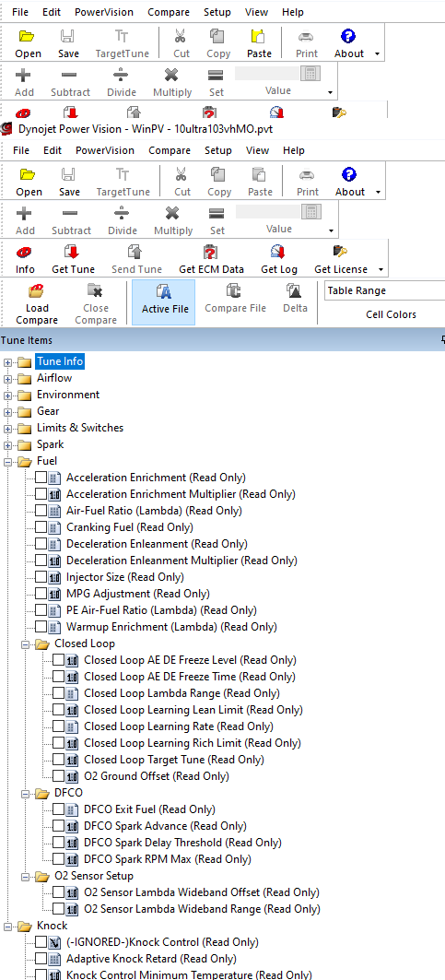Click the Add plus icon in the 10ultra103vhMO.pvt window
The height and width of the screenshot is (980, 445).
click(x=25, y=213)
